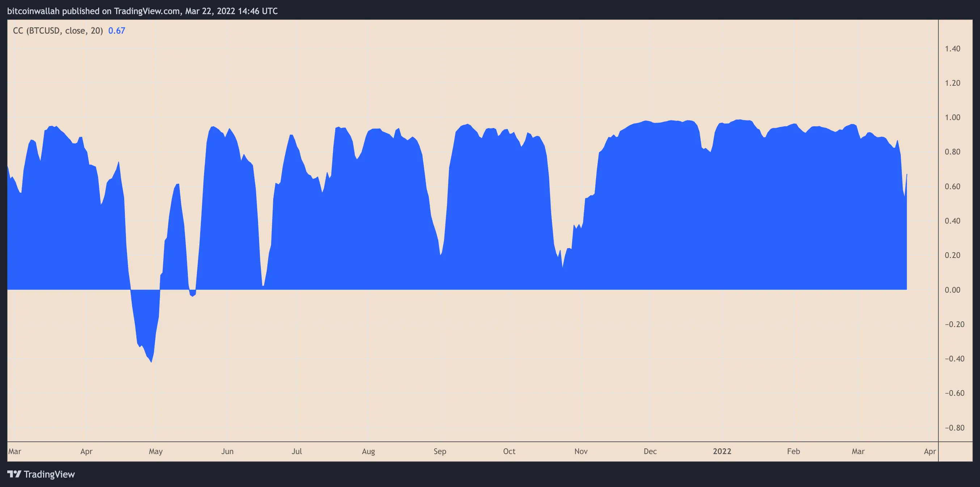Image resolution: width=980 pixels, height=487 pixels.
Task: Click the May label on time axis
Action: 156,451
